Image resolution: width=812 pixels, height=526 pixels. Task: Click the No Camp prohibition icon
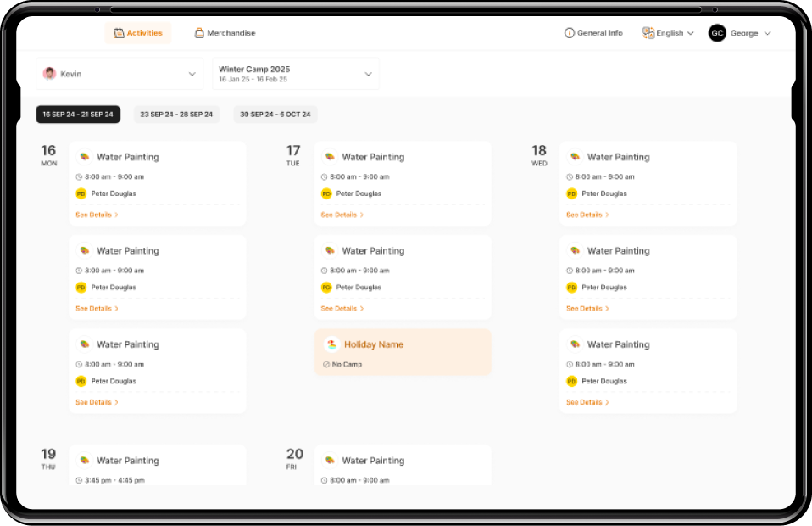click(x=326, y=364)
